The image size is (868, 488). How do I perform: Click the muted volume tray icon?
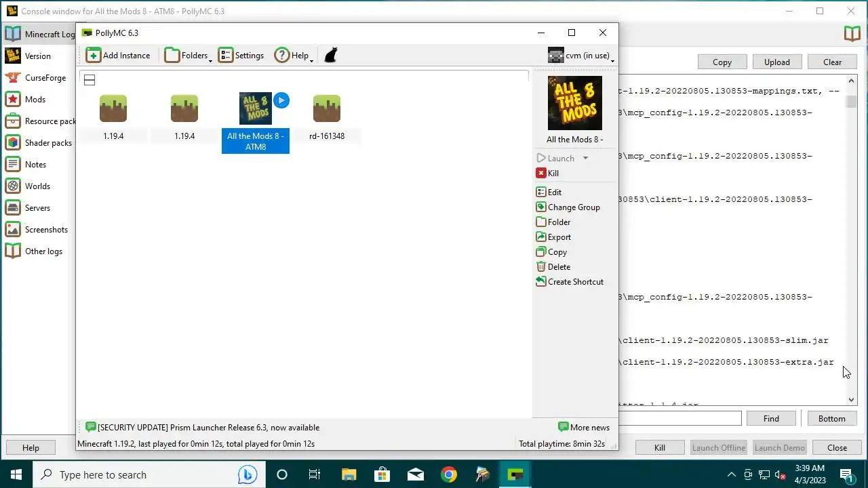780,474
